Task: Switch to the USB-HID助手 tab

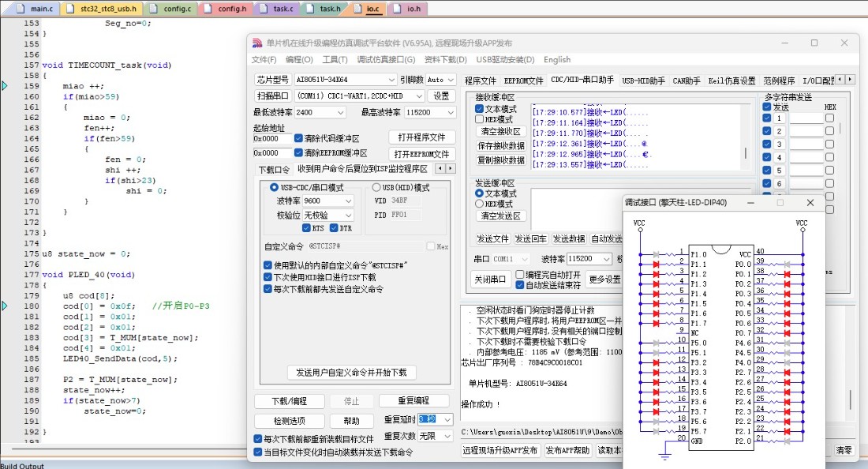Action: (643, 81)
